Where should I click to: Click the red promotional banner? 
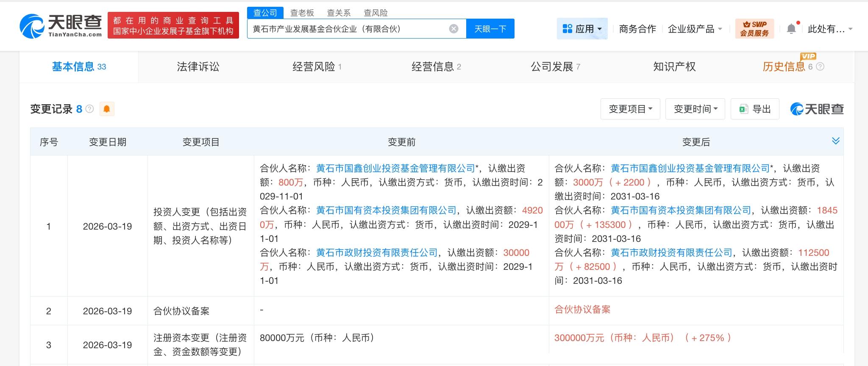pos(173,25)
